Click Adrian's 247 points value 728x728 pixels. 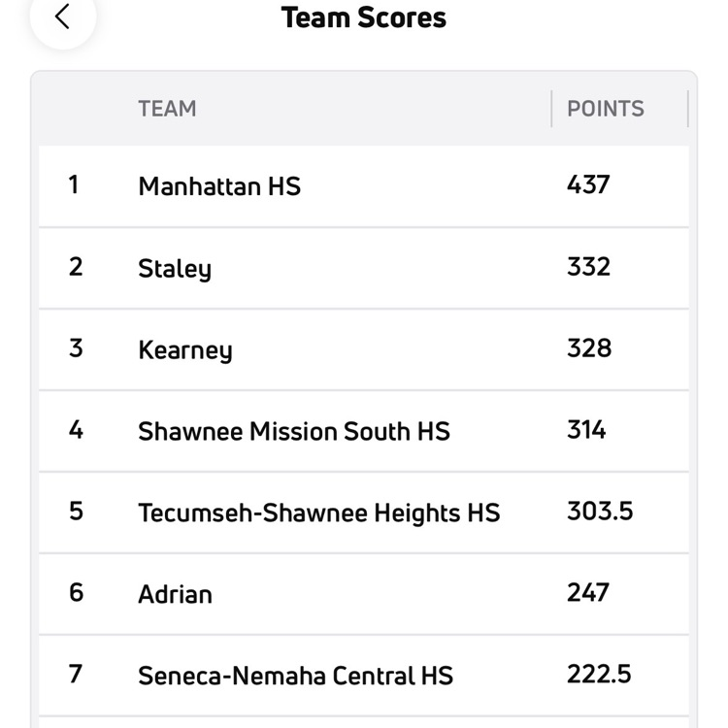click(x=587, y=592)
